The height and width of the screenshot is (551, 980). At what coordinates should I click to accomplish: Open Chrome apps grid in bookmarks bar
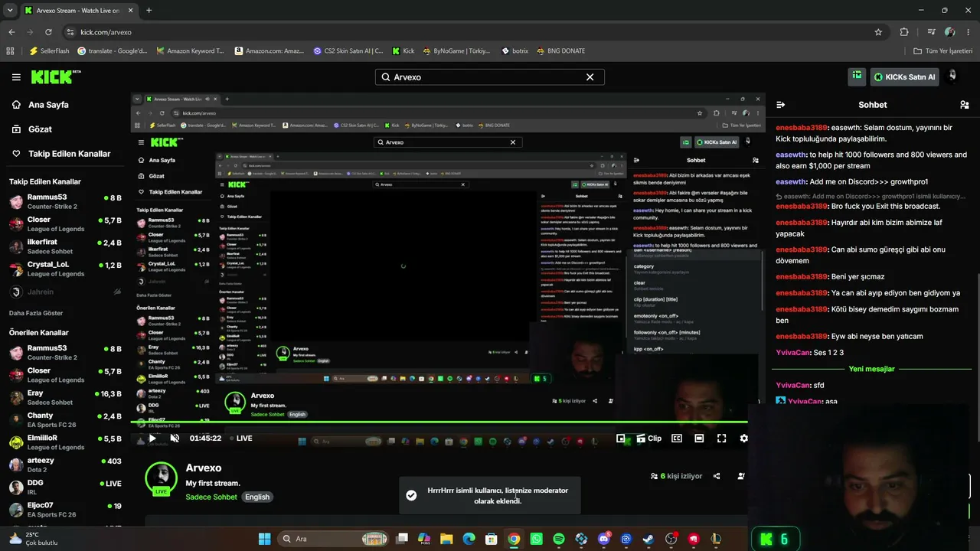(10, 51)
